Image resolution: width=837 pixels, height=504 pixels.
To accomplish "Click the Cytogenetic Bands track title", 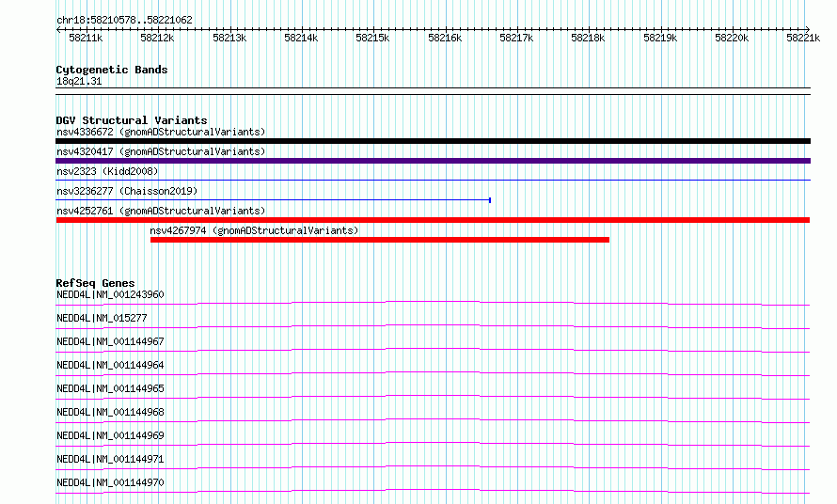I will pos(112,70).
